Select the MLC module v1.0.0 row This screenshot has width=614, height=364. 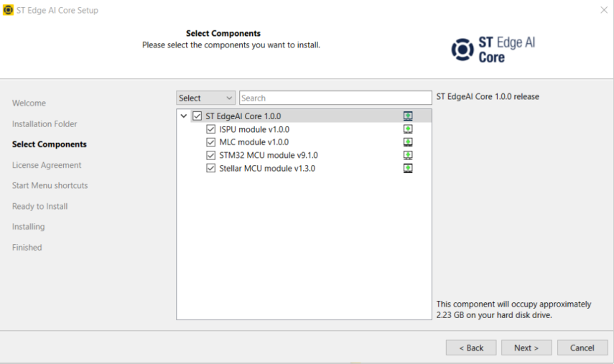(304, 142)
